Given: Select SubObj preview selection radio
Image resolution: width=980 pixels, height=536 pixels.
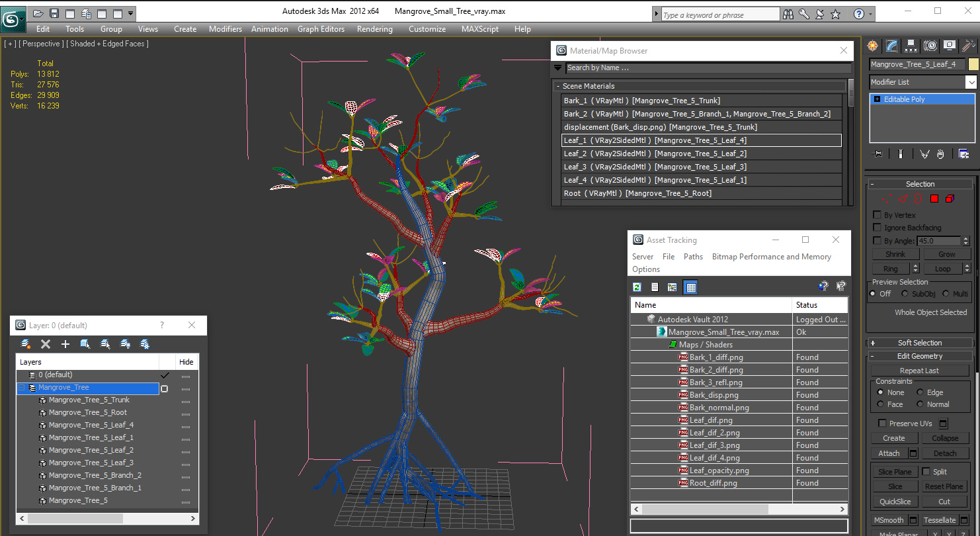Looking at the screenshot, I should (x=905, y=294).
